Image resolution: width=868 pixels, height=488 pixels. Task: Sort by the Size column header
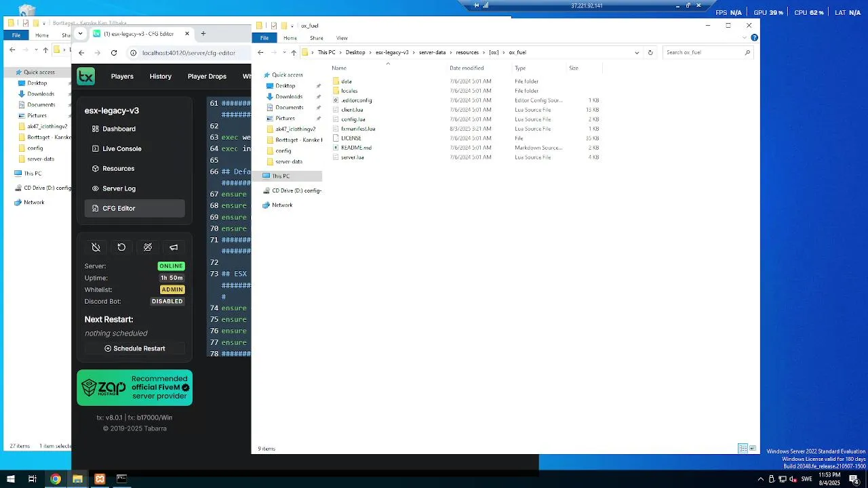point(574,68)
